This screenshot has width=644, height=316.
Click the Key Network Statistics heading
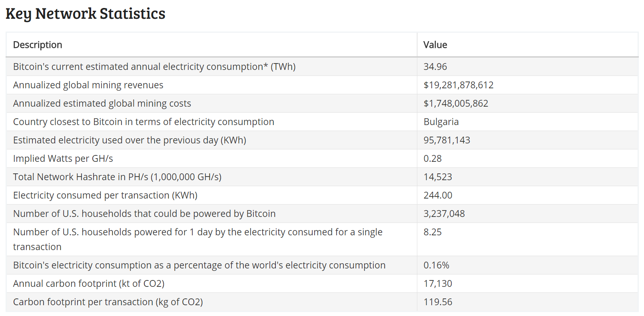coord(85,14)
